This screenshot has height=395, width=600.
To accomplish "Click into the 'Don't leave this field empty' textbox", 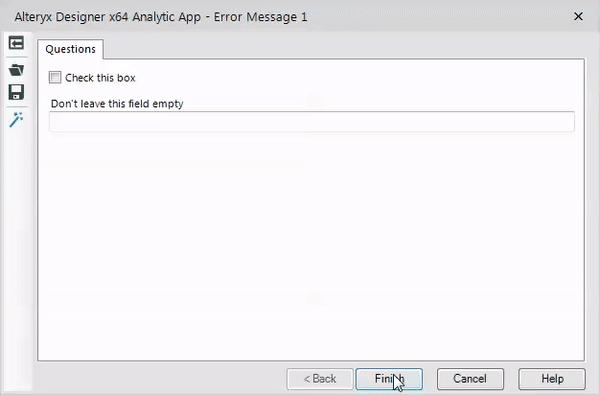I will click(312, 122).
